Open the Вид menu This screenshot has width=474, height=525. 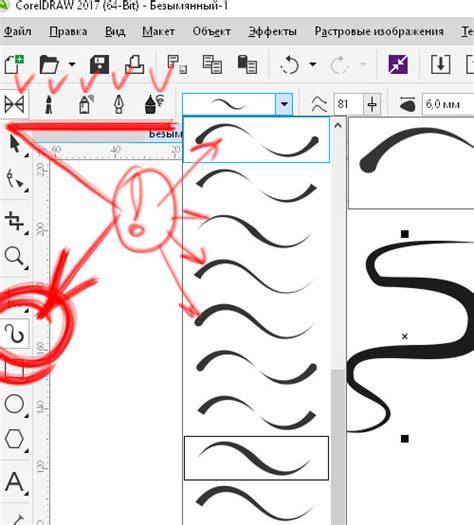(x=115, y=31)
